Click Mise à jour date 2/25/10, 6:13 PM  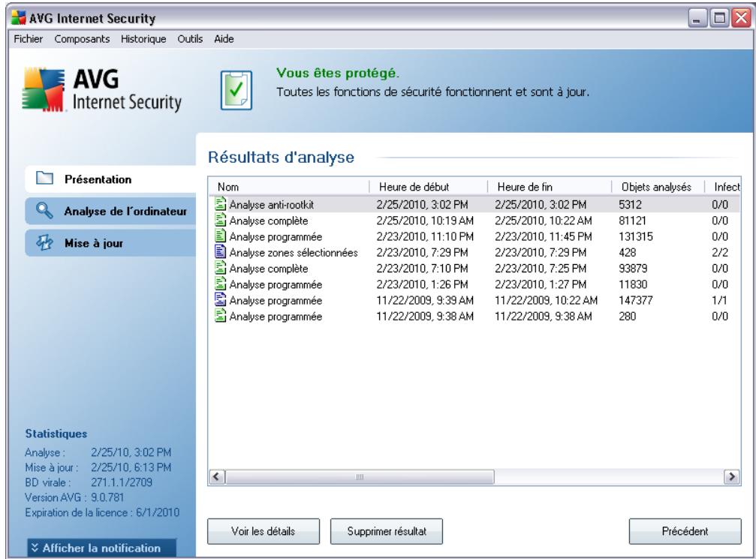click(131, 467)
